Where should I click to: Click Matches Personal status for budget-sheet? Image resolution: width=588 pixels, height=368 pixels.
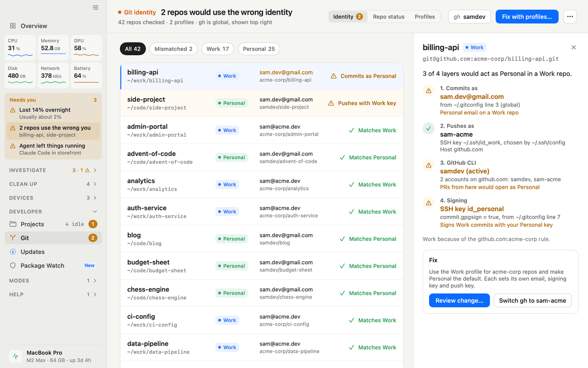368,266
